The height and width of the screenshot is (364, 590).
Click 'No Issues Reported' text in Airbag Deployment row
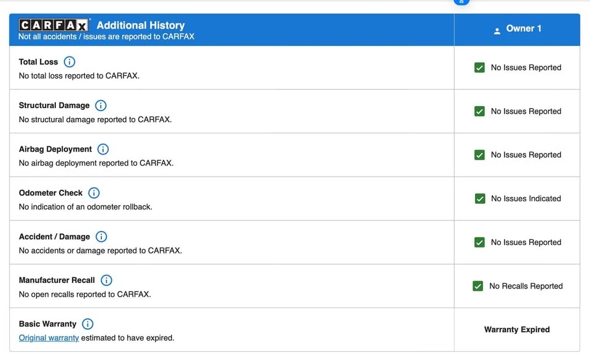click(x=526, y=155)
